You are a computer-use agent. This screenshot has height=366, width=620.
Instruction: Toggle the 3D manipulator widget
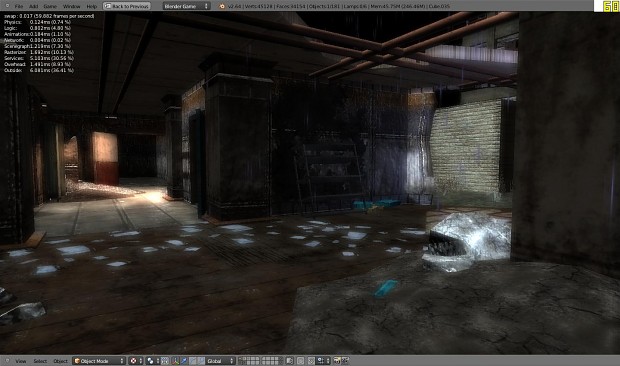[175, 360]
